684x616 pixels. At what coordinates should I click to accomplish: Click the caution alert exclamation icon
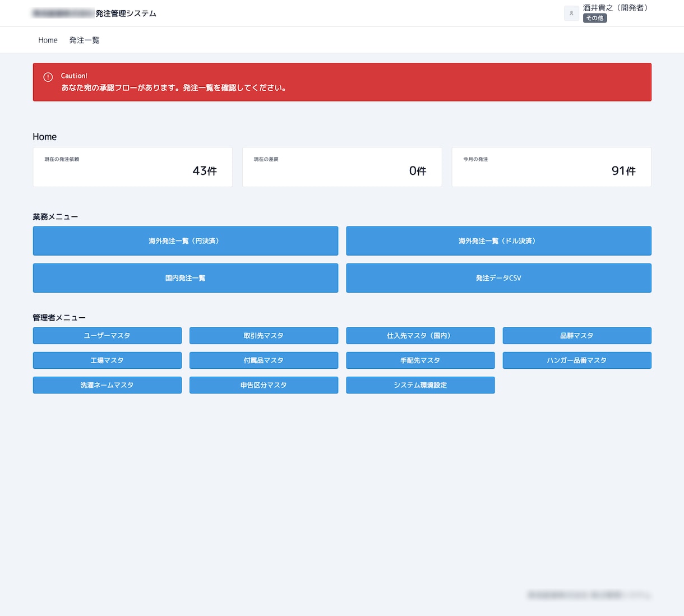click(x=48, y=77)
